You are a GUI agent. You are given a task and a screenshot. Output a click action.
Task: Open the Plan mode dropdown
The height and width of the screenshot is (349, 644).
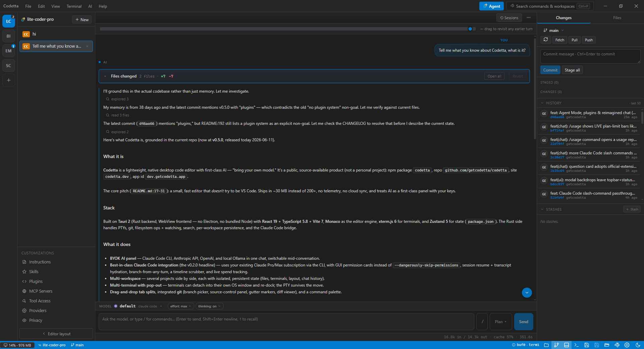tap(501, 321)
